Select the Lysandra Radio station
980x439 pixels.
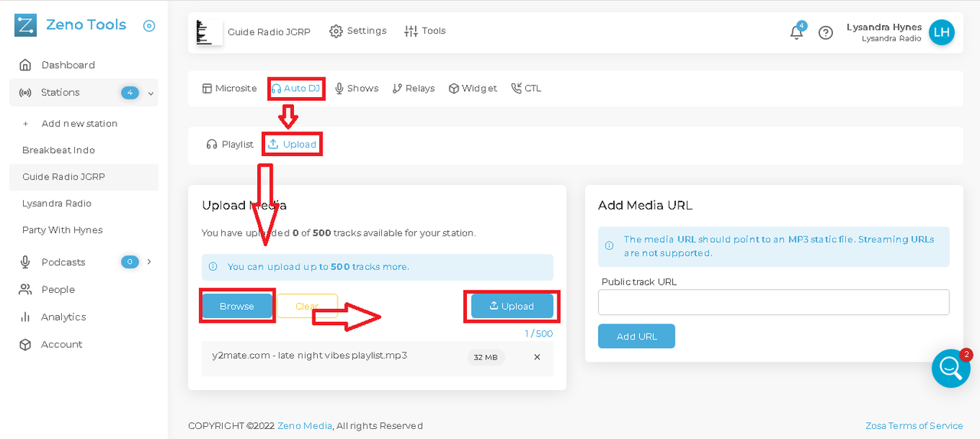[57, 203]
